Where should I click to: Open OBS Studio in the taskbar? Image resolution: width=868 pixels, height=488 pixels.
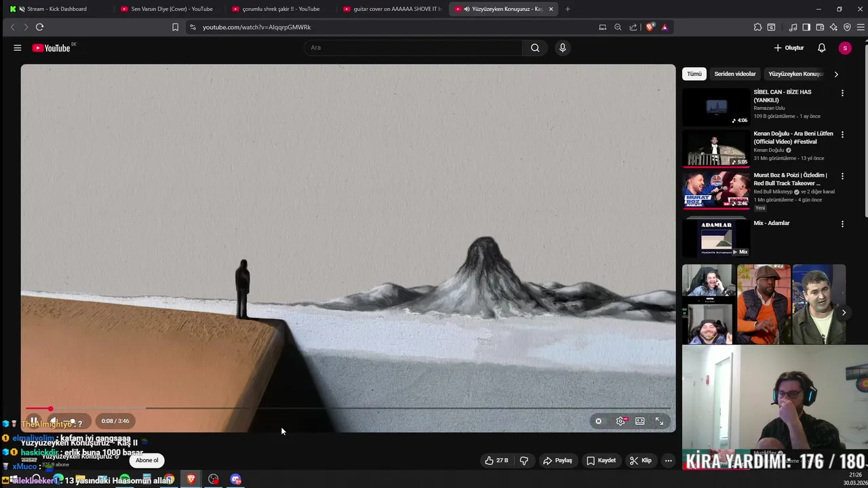click(214, 479)
